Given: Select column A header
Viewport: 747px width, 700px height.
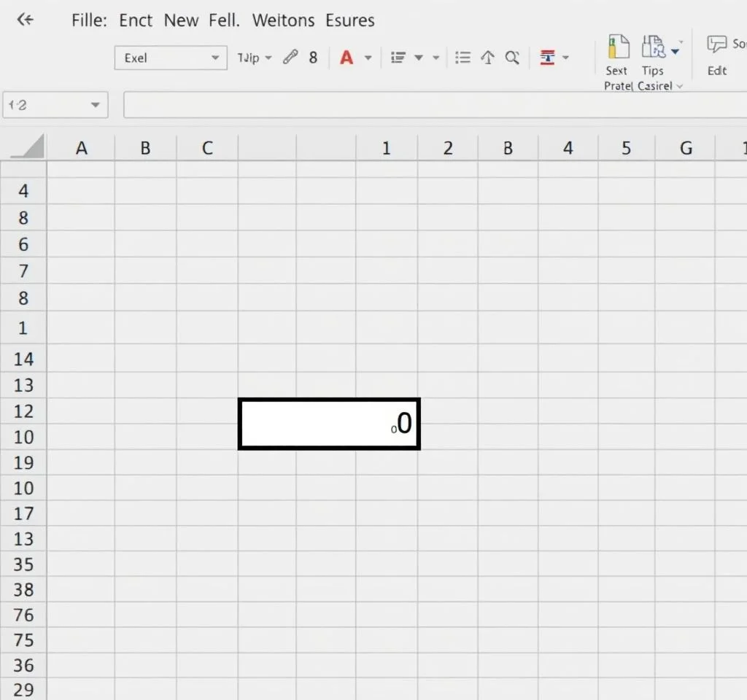Looking at the screenshot, I should click(x=81, y=148).
